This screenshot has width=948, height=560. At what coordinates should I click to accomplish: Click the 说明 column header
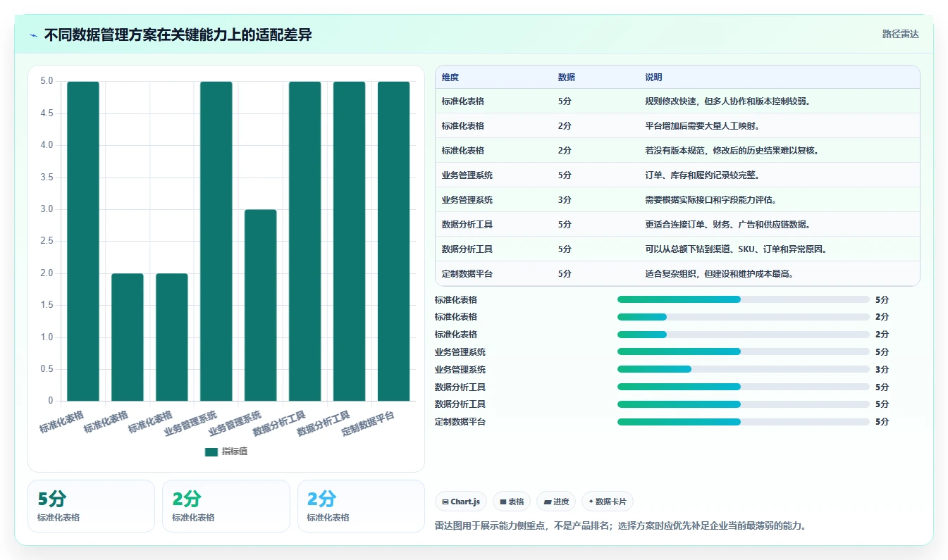pos(654,77)
